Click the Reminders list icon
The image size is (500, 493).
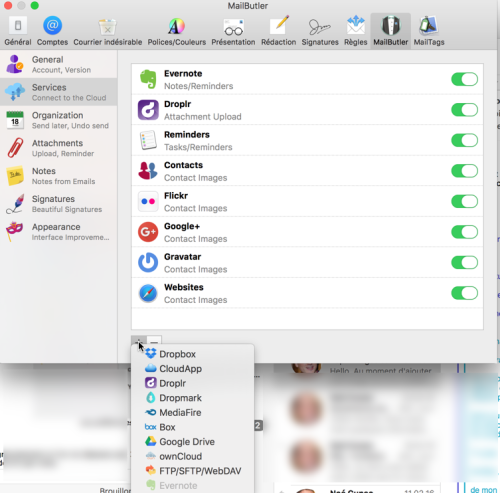[148, 140]
